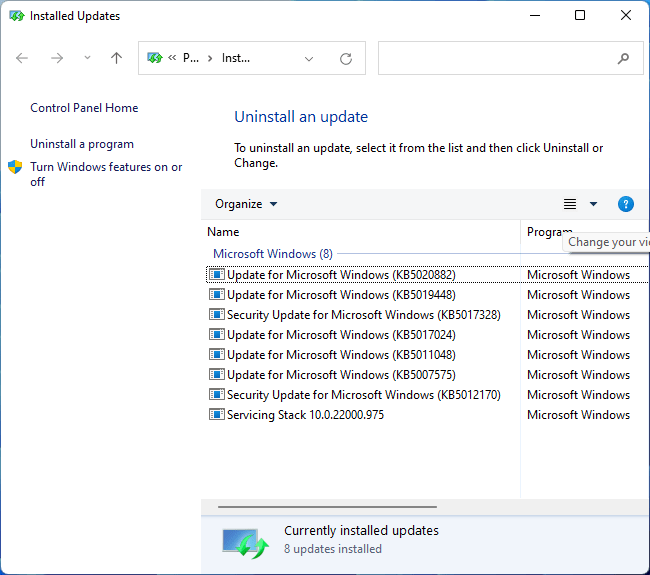This screenshot has height=575, width=650.
Task: Collapse the Microsoft Windows (8) group
Action: pos(273,254)
